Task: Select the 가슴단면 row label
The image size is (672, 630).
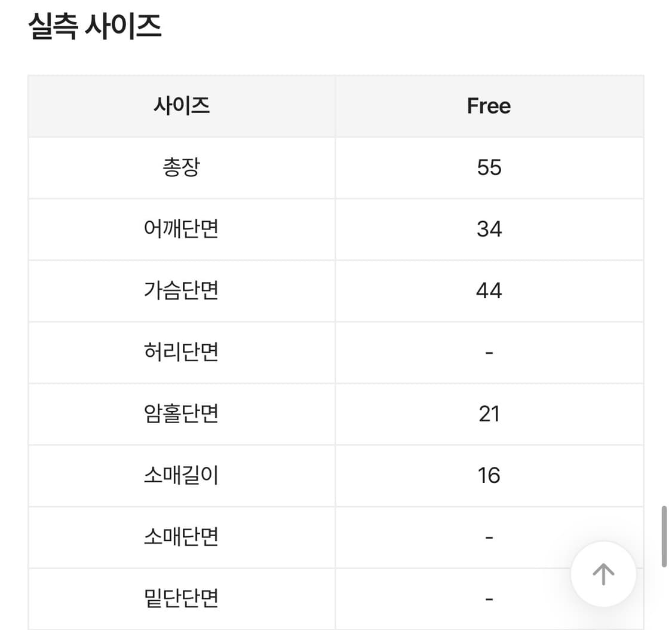Action: (180, 291)
